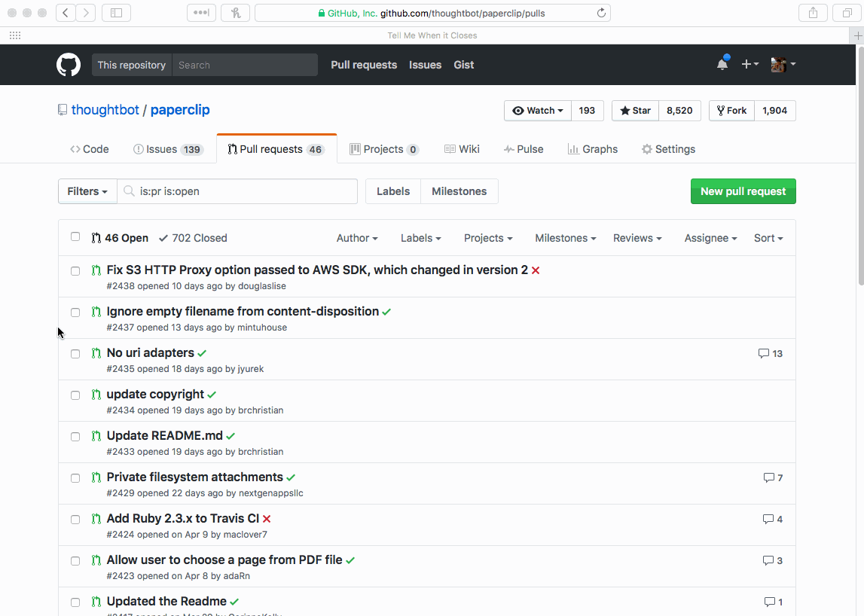Click the red X beside Add Ruby 2.3.x PR
This screenshot has height=616, width=864.
pos(267,519)
